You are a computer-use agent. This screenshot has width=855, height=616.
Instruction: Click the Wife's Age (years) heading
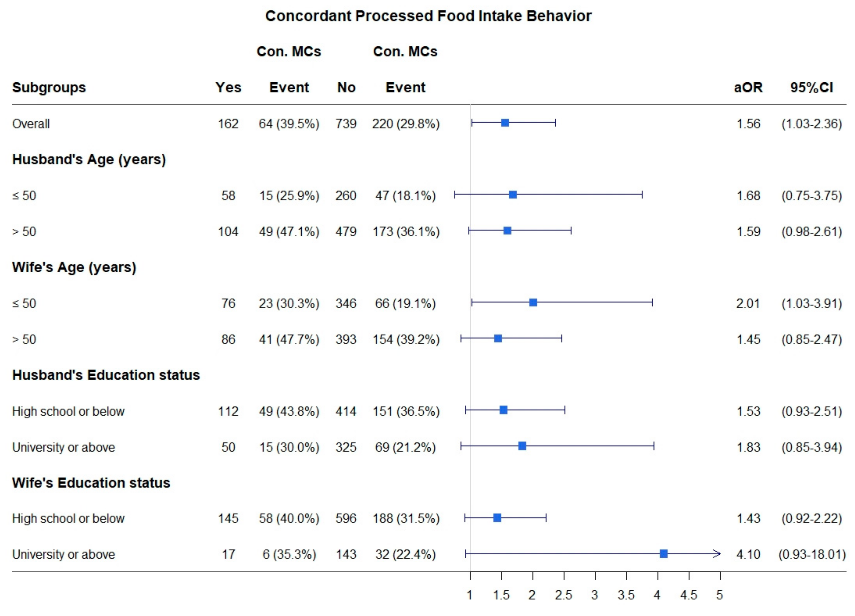coord(74,267)
